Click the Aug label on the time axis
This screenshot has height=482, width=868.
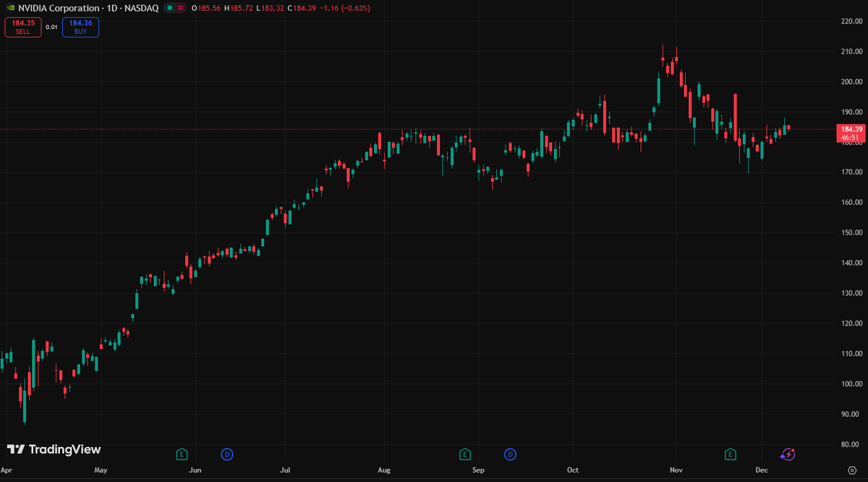pos(384,470)
